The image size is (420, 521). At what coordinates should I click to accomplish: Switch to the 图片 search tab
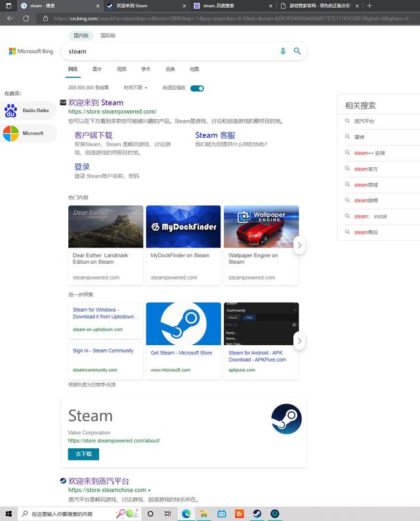97,69
